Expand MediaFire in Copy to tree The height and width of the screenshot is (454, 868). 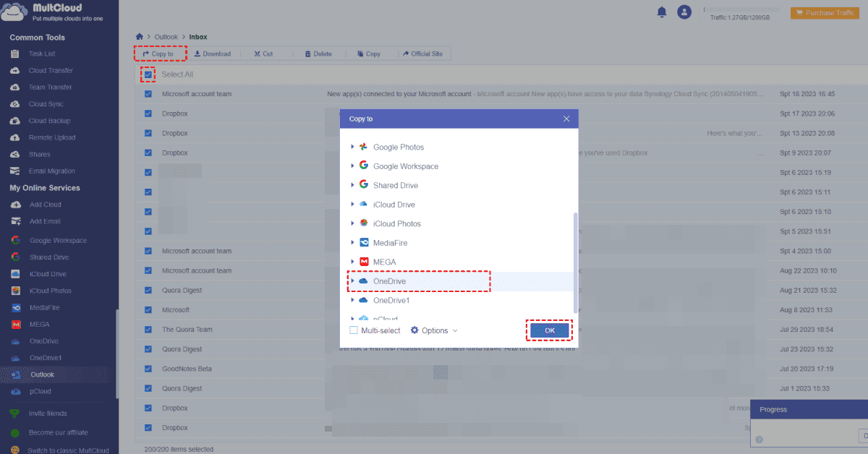(x=353, y=243)
